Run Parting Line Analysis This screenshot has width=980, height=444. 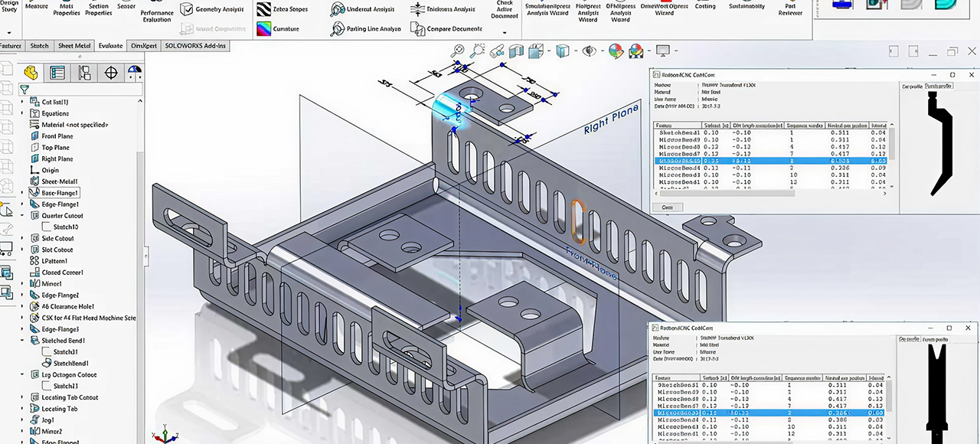[x=338, y=29]
